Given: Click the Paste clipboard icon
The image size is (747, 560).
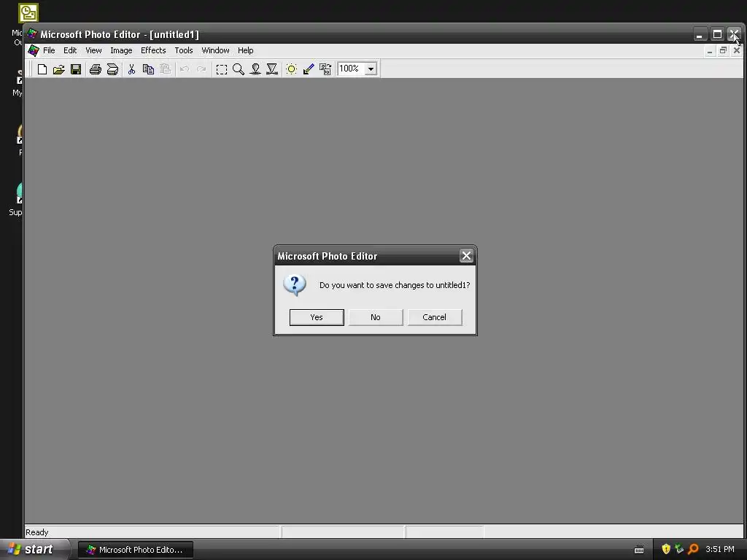Looking at the screenshot, I should [x=165, y=69].
